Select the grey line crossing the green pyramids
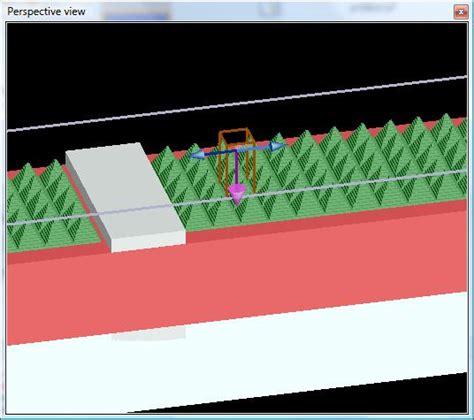Image resolution: width=474 pixels, height=420 pixels. (237, 198)
